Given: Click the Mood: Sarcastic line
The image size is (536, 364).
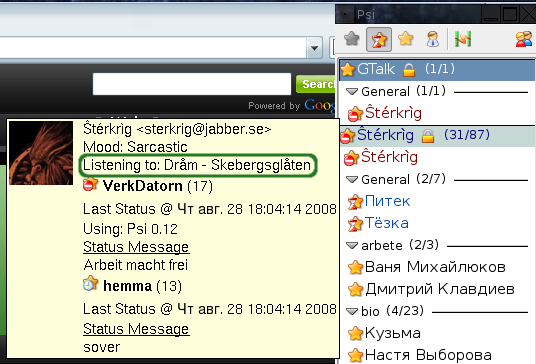Looking at the screenshot, I should 135,147.
